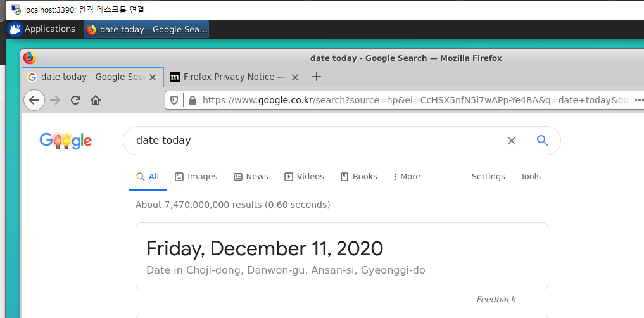Click the Google holiday lights logo
This screenshot has height=318, width=644.
click(x=66, y=141)
